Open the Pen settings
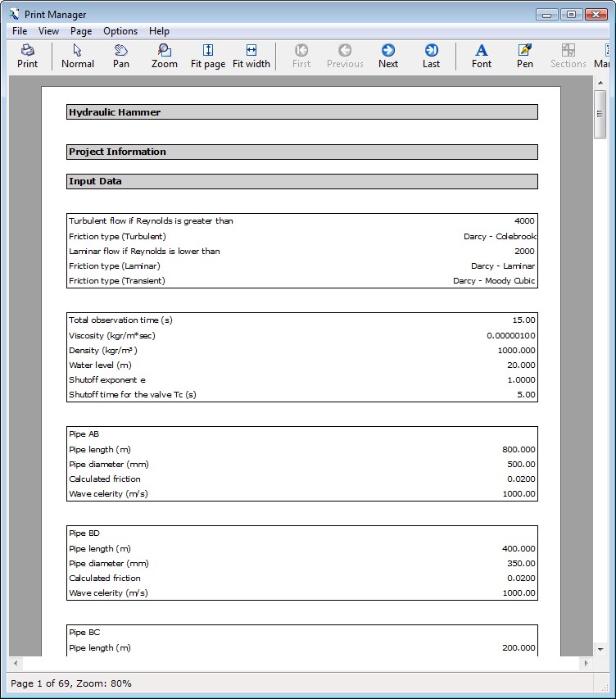Image resolution: width=616 pixels, height=699 pixels. [525, 56]
